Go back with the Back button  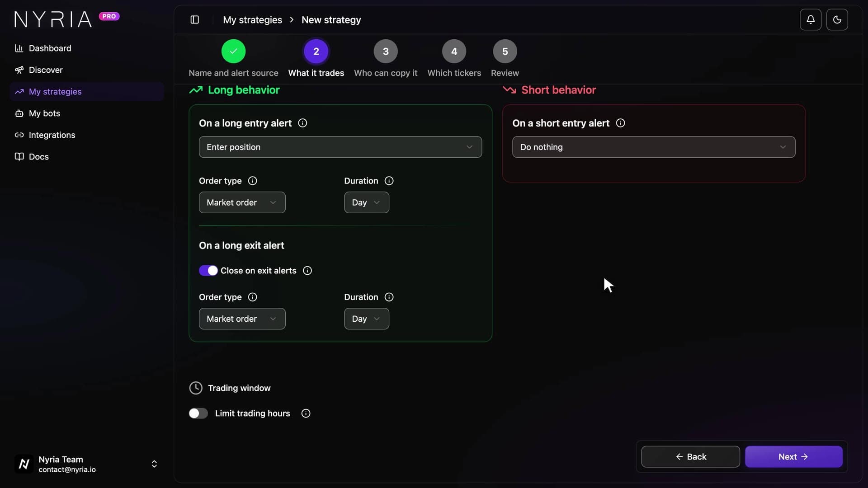click(x=690, y=457)
